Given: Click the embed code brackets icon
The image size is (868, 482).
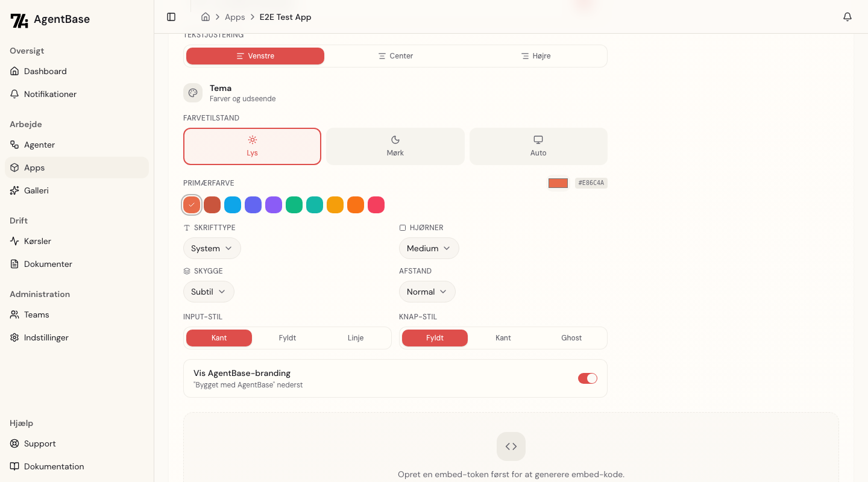Looking at the screenshot, I should point(511,446).
